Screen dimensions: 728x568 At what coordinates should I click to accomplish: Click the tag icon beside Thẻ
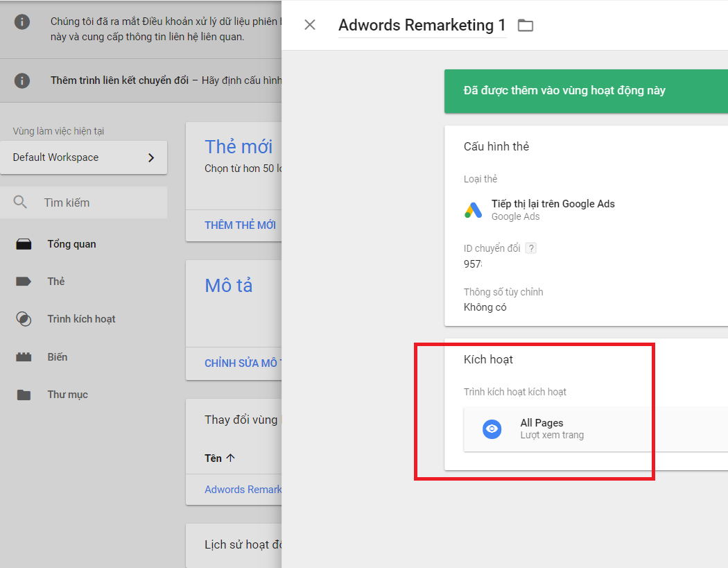pyautogui.click(x=24, y=282)
